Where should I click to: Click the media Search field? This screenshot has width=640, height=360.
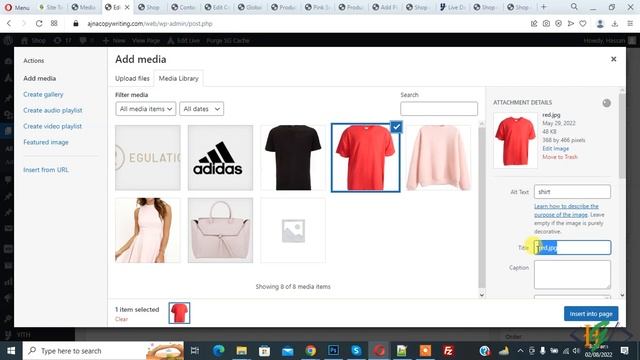tap(439, 109)
